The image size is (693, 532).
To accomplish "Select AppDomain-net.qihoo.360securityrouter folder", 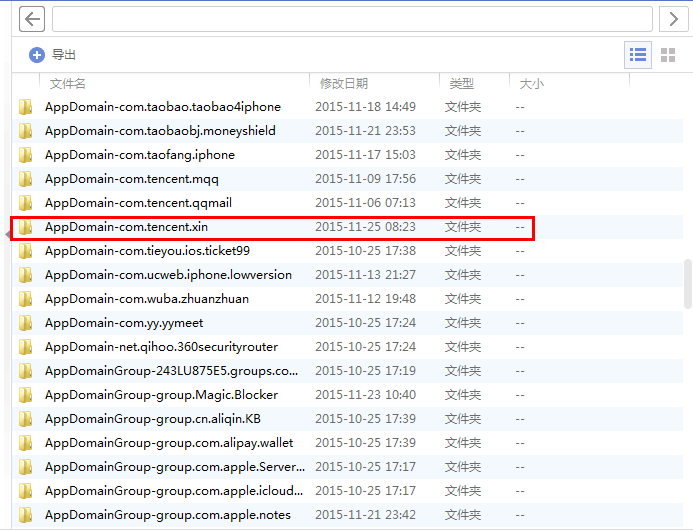I will tap(161, 347).
